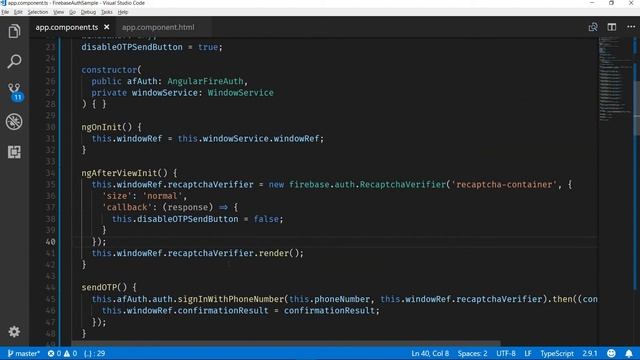Click the 'recaptcha-container' string
The image size is (640, 360).
point(504,184)
